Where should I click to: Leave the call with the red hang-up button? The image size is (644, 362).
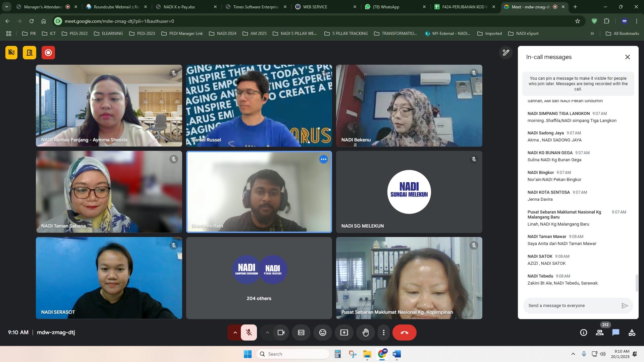[405, 333]
